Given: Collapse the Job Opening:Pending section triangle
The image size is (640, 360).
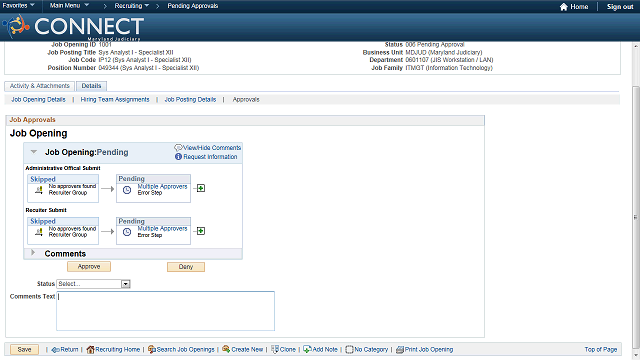Looking at the screenshot, I should coord(34,152).
